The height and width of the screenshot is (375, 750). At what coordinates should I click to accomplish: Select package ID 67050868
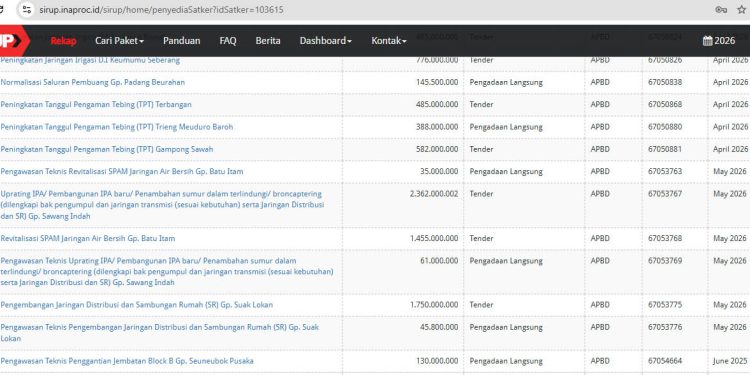pos(665,104)
